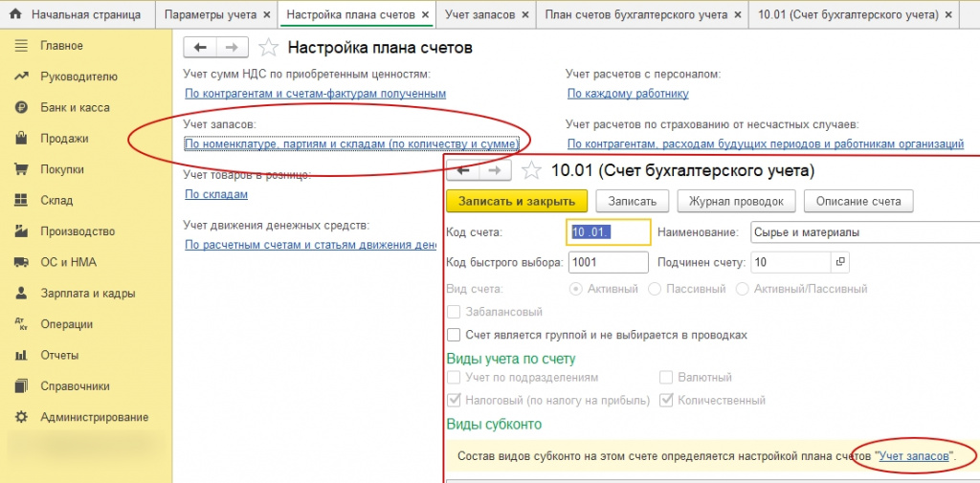Go back arrow in 10.01 account form
980x483 pixels.
[463, 170]
